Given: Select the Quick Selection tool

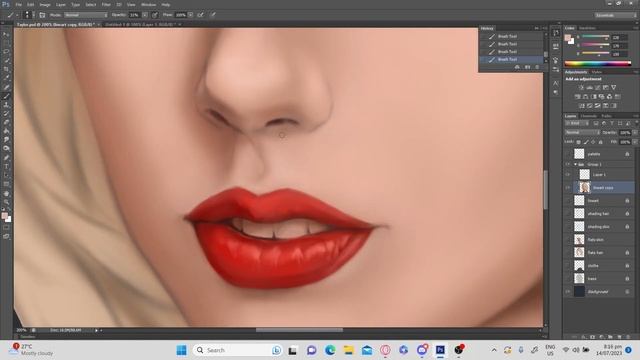Looking at the screenshot, I should pos(6,61).
